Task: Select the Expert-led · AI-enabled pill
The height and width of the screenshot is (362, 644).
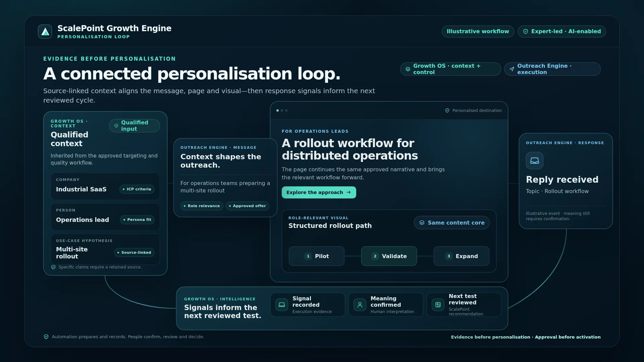Action: pyautogui.click(x=562, y=32)
